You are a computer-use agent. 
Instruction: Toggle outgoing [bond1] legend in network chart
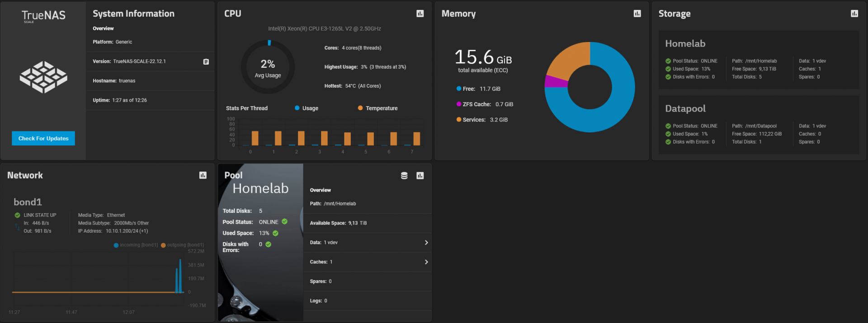183,245
